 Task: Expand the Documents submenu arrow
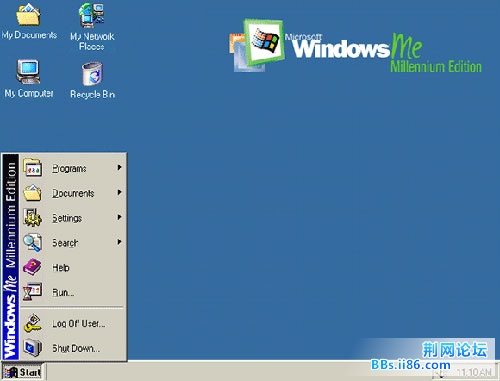coord(119,192)
